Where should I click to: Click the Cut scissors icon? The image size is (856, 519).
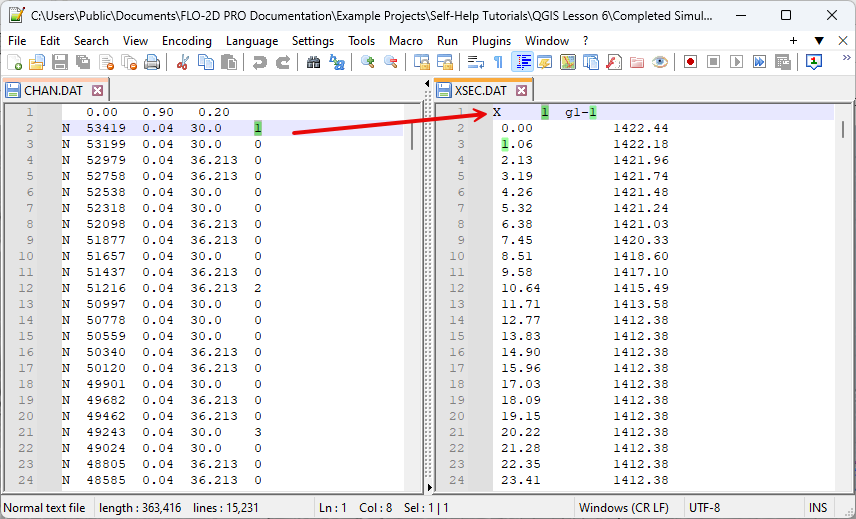(182, 62)
